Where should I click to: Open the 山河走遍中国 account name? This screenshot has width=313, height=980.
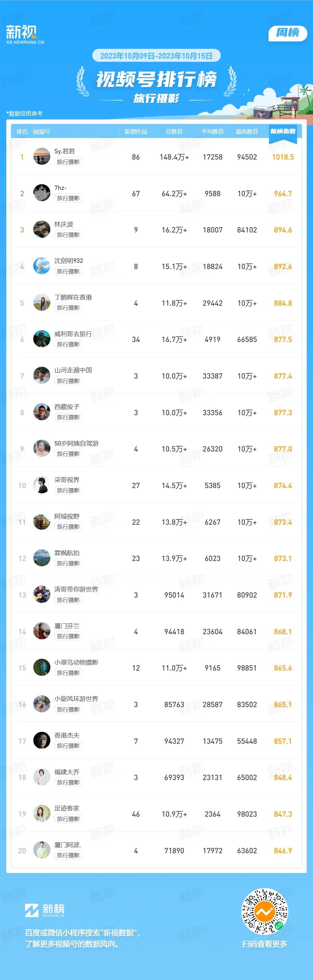tap(73, 370)
